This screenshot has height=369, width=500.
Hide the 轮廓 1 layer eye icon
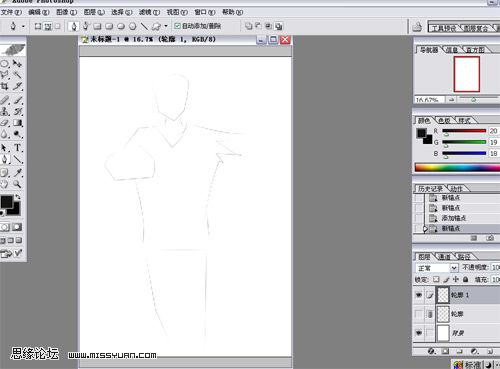coord(419,295)
